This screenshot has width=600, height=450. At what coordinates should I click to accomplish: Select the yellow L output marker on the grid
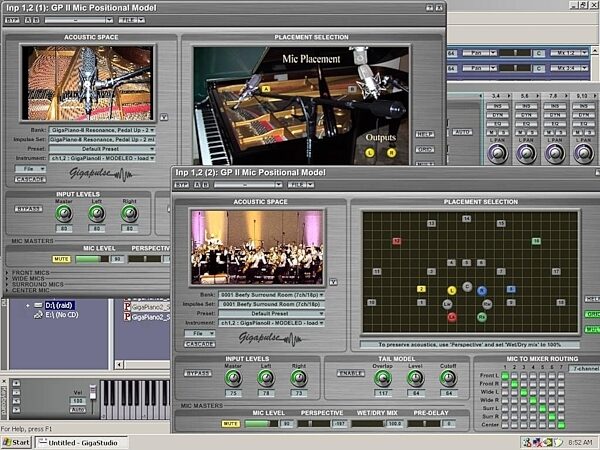coord(452,290)
